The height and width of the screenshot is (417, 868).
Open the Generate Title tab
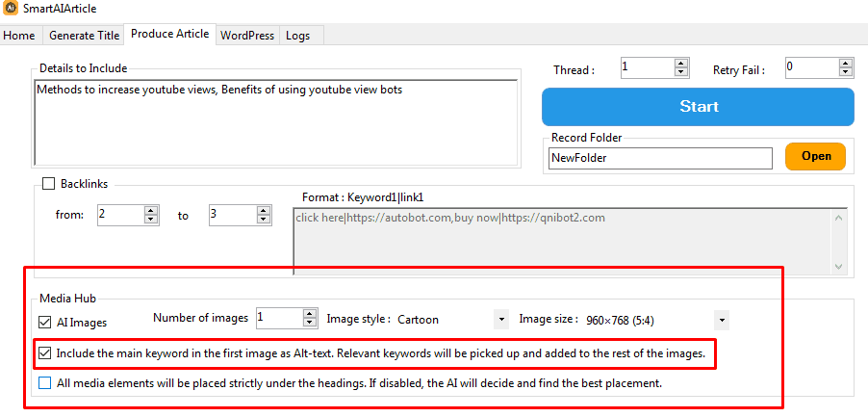84,36
